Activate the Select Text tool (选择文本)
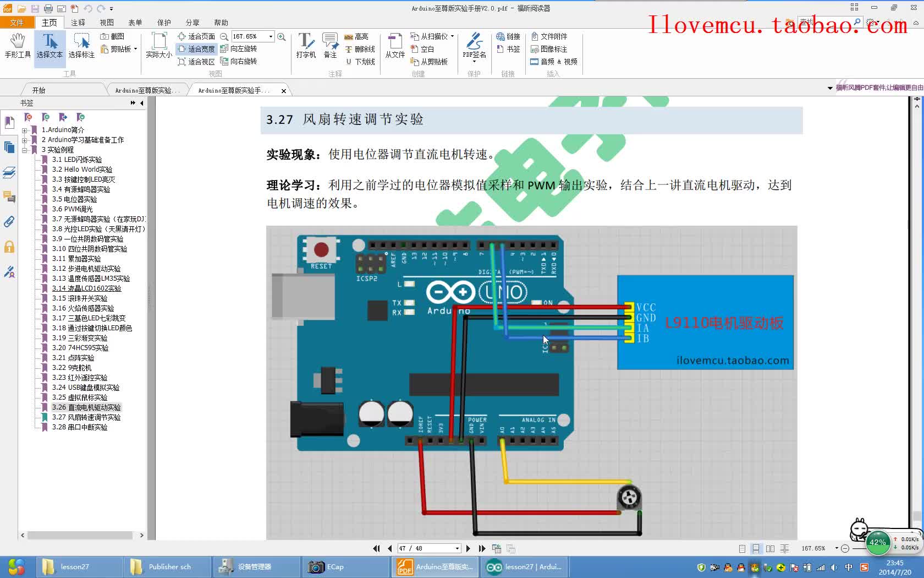 click(x=50, y=45)
